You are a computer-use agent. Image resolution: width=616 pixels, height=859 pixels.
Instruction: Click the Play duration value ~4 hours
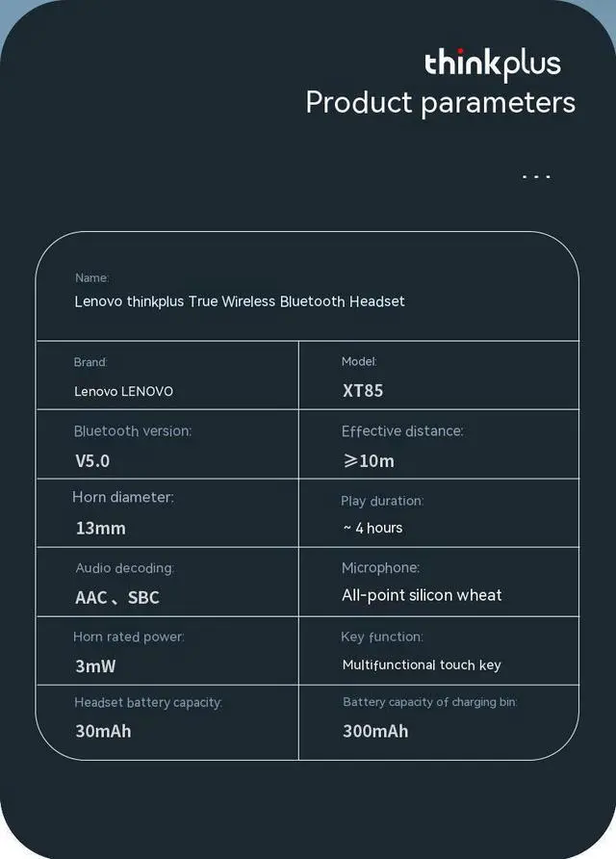372,528
